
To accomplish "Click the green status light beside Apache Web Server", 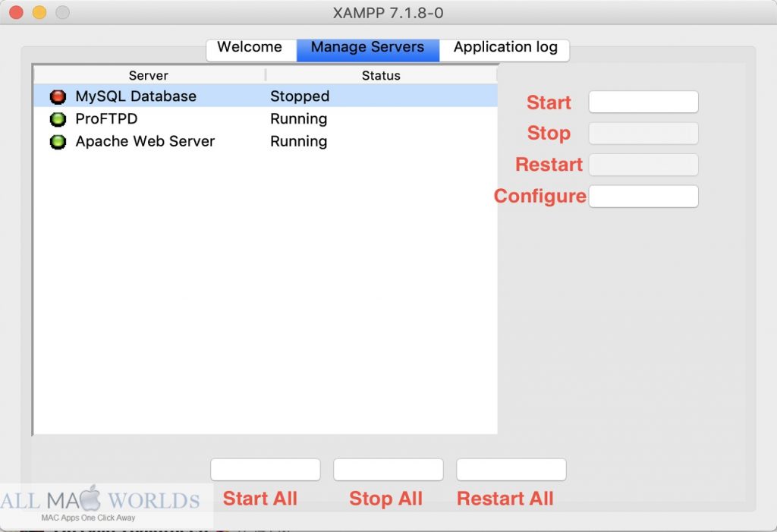I will (x=58, y=142).
